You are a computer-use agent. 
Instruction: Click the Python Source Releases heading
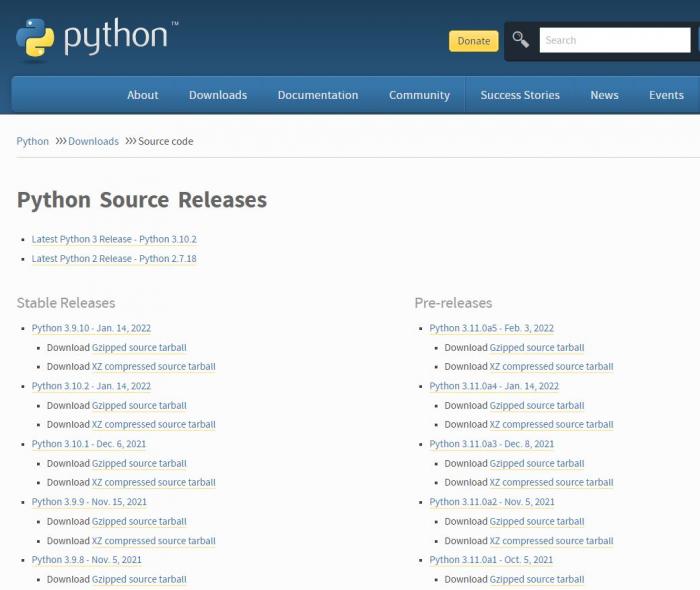pos(142,199)
